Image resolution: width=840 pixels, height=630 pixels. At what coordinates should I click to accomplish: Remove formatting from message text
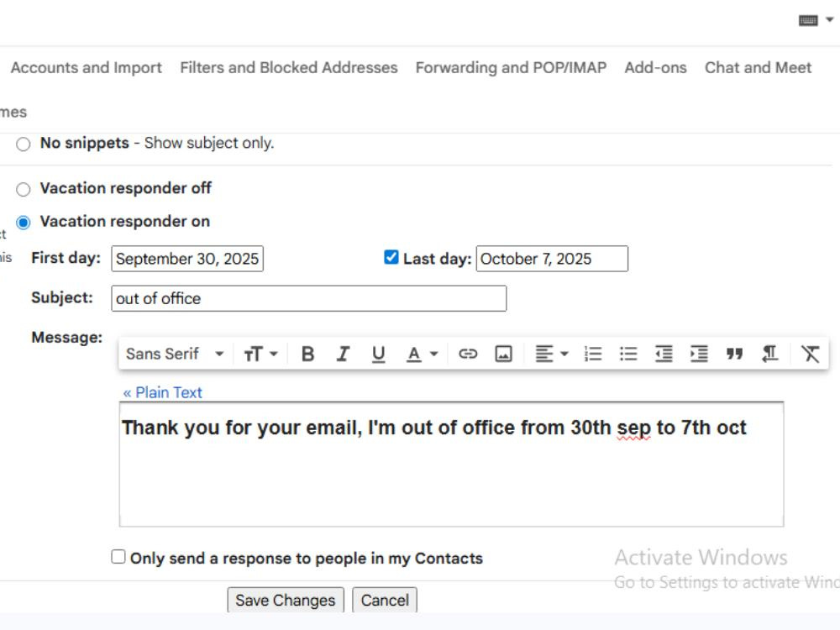[x=810, y=354]
